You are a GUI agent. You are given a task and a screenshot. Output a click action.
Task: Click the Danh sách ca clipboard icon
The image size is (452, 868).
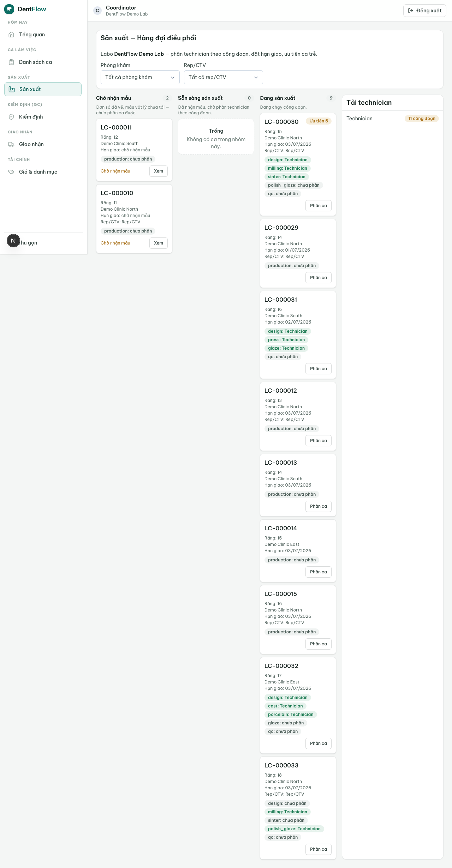pyautogui.click(x=11, y=62)
